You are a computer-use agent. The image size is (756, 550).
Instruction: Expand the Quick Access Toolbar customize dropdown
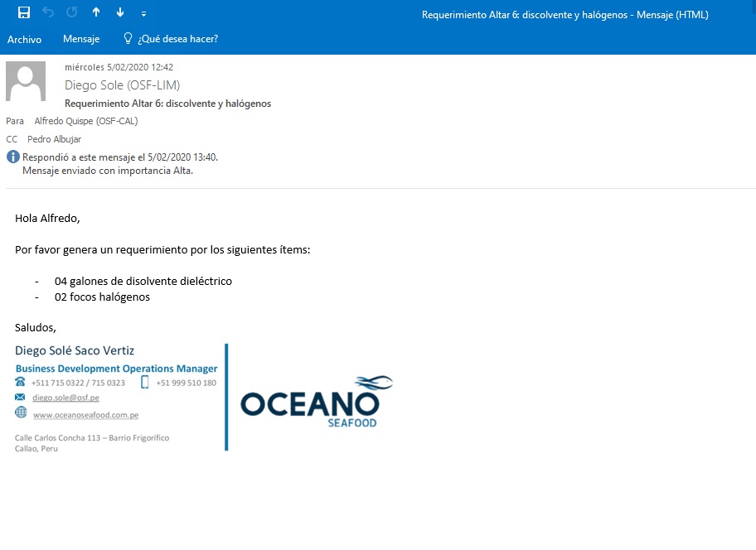point(144,13)
